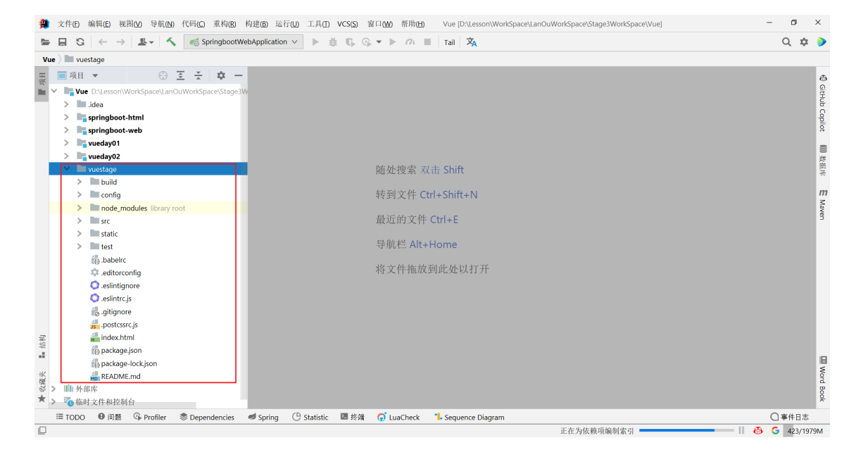The width and height of the screenshot is (868, 457).
Task: Click the Collapse All icon in project panel
Action: (x=199, y=75)
